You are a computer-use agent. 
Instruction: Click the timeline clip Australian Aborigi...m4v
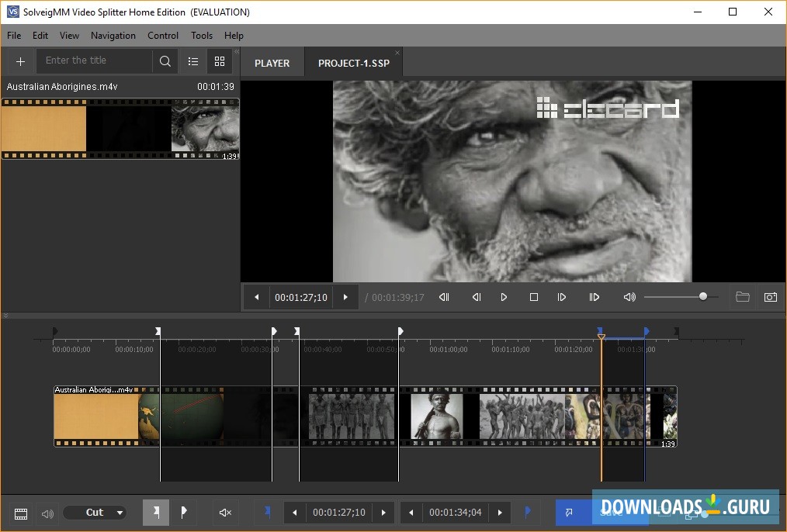(x=366, y=416)
